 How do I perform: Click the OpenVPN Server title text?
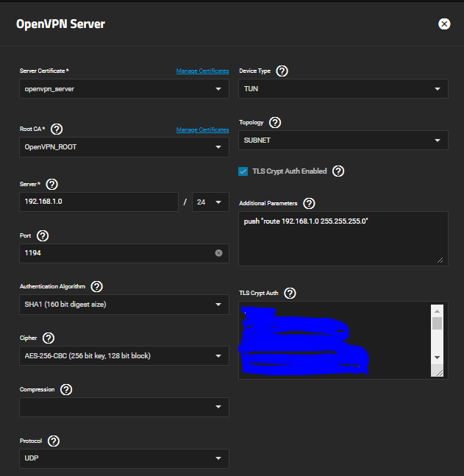pyautogui.click(x=60, y=24)
